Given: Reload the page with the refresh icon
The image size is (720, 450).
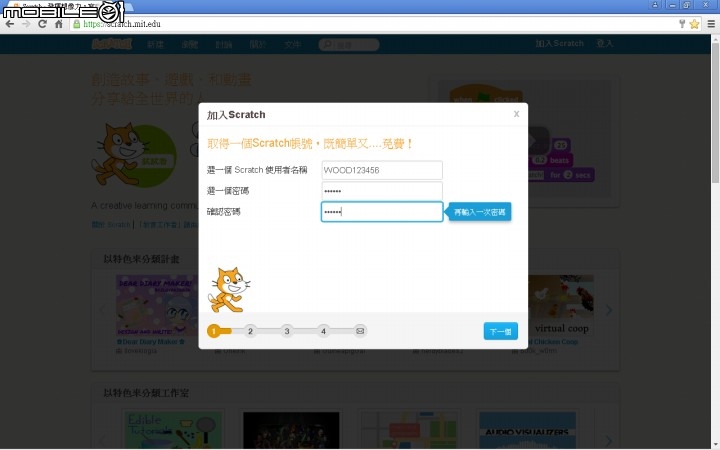Looking at the screenshot, I should [x=42, y=24].
